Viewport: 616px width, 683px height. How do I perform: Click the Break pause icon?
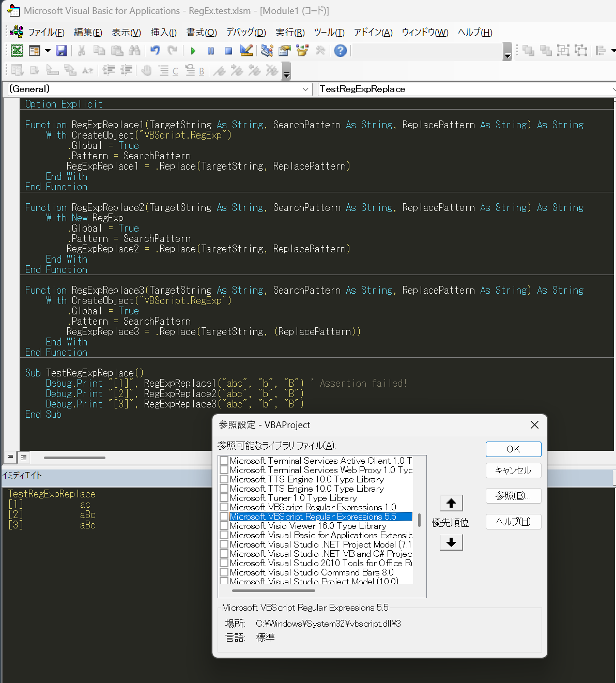pos(211,50)
